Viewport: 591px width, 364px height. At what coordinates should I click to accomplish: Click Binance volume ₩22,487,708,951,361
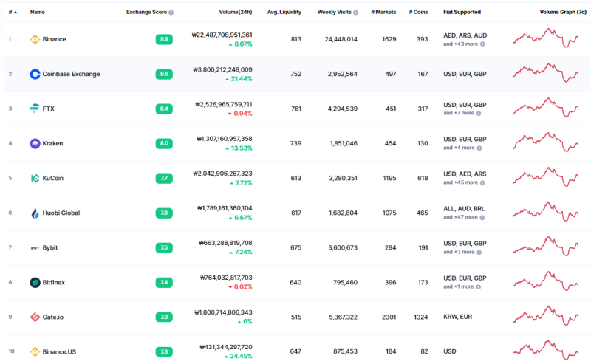pos(222,35)
